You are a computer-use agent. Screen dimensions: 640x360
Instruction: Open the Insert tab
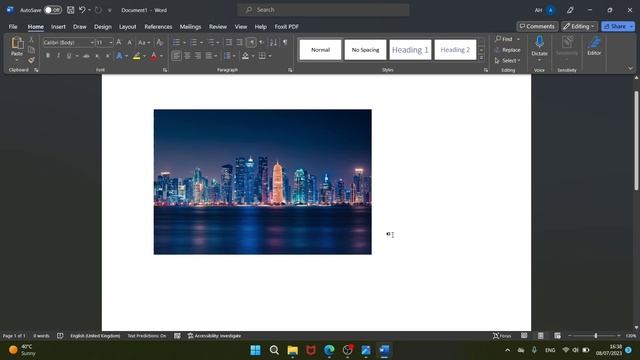[58, 27]
